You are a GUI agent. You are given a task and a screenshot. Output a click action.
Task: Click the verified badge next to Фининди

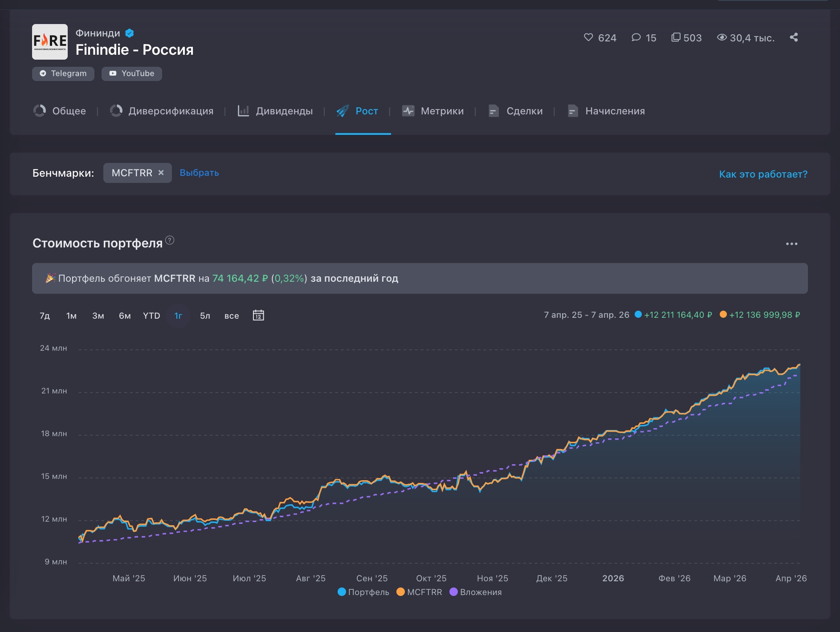pos(130,33)
